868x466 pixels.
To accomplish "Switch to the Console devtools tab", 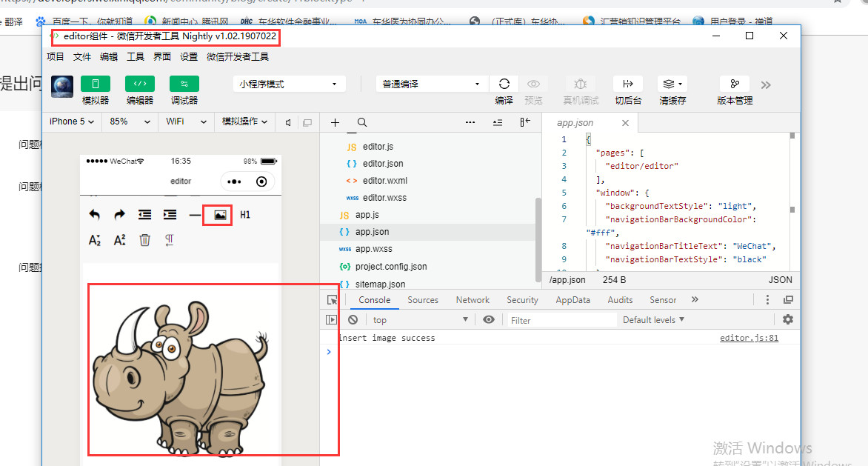I will (x=374, y=300).
